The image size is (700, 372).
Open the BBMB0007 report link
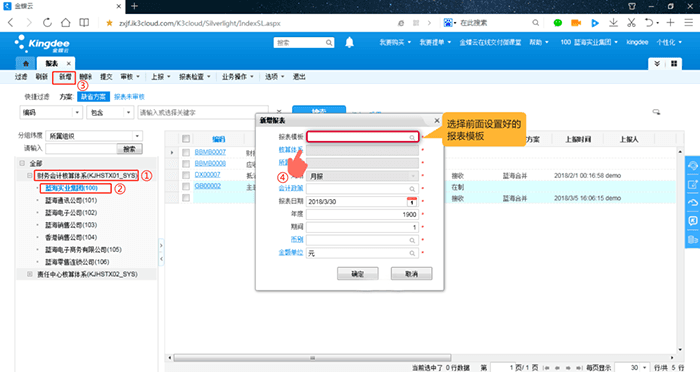210,152
